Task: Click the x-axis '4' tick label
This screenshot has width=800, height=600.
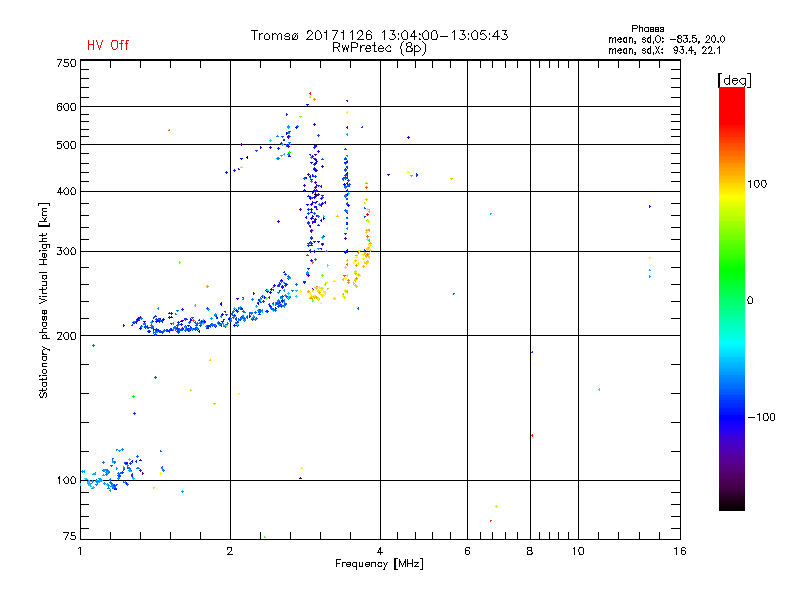Action: pos(380,551)
